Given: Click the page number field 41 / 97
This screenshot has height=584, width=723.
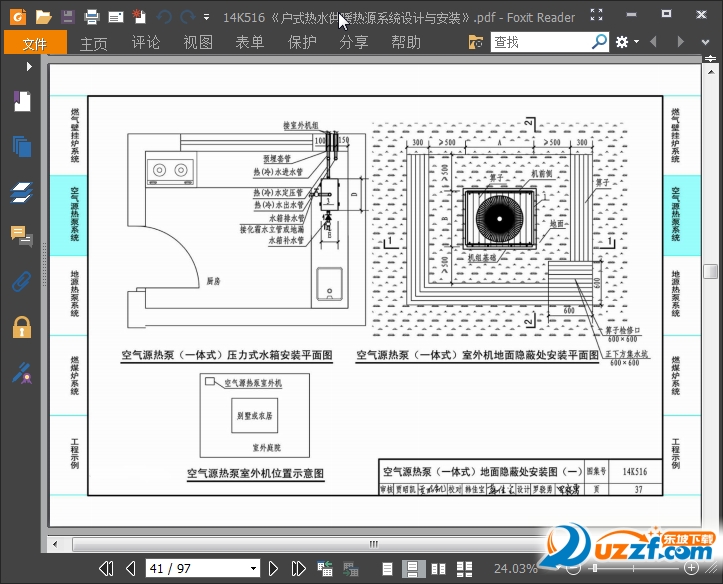Looking at the screenshot, I should (x=197, y=568).
